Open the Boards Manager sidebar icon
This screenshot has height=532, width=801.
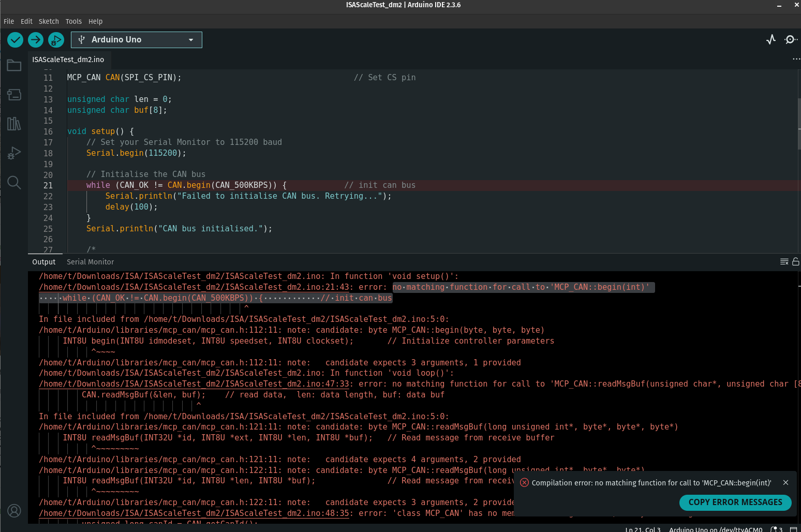[14, 95]
